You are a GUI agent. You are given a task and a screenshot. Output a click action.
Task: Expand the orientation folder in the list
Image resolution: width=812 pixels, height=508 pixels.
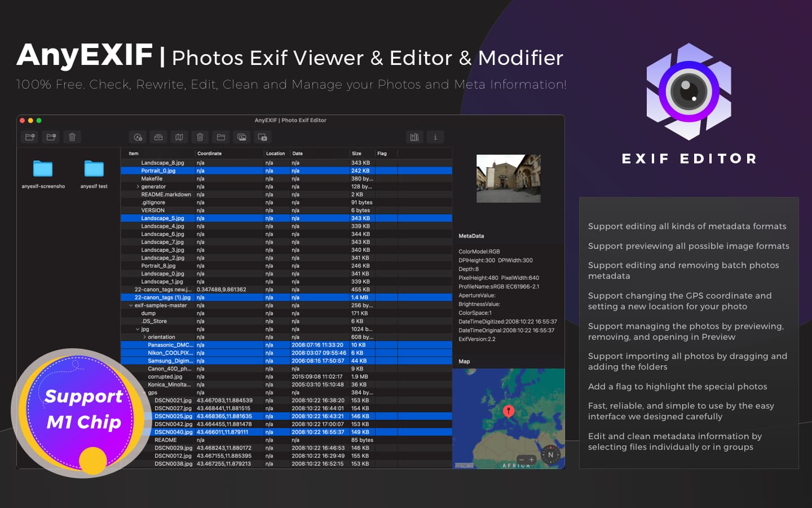(x=144, y=337)
